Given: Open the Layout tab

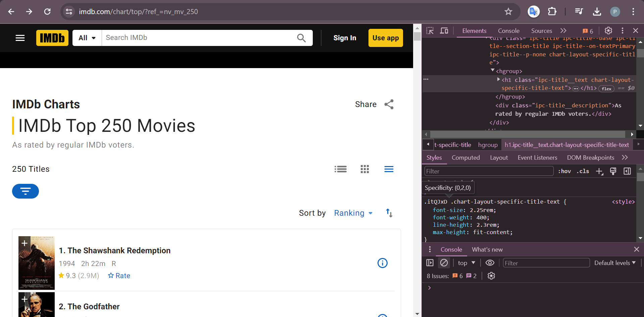Looking at the screenshot, I should (499, 158).
